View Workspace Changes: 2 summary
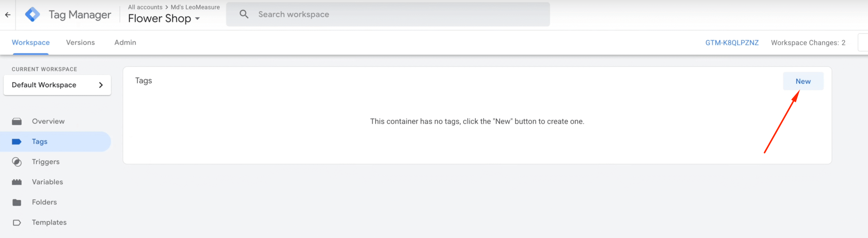 point(808,43)
